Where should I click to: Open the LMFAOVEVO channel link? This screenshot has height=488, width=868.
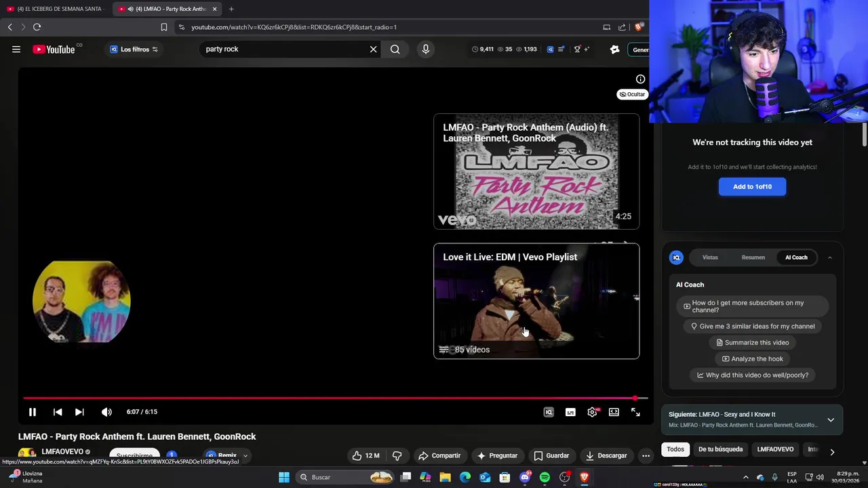point(62,451)
